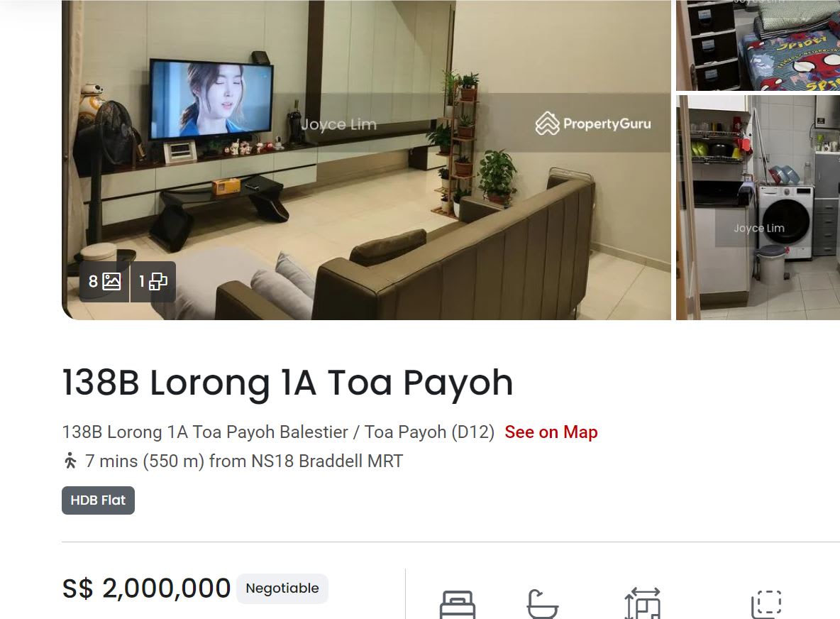Open the floor plan icon button

tap(153, 281)
